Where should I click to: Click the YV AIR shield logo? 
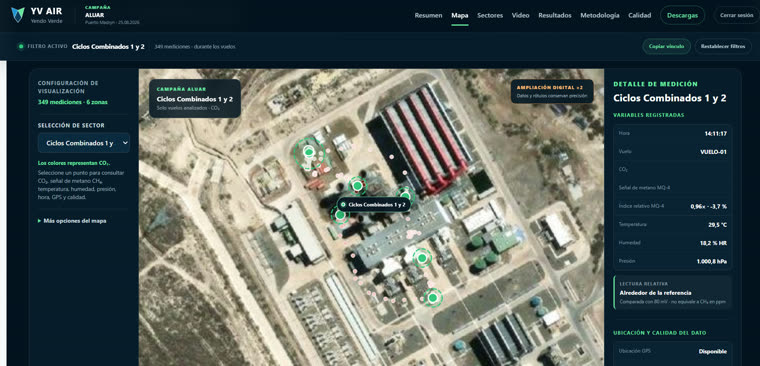(18, 15)
